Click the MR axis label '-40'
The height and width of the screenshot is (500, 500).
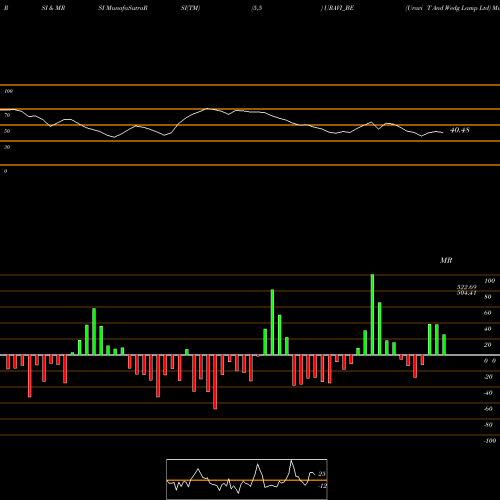point(488,393)
